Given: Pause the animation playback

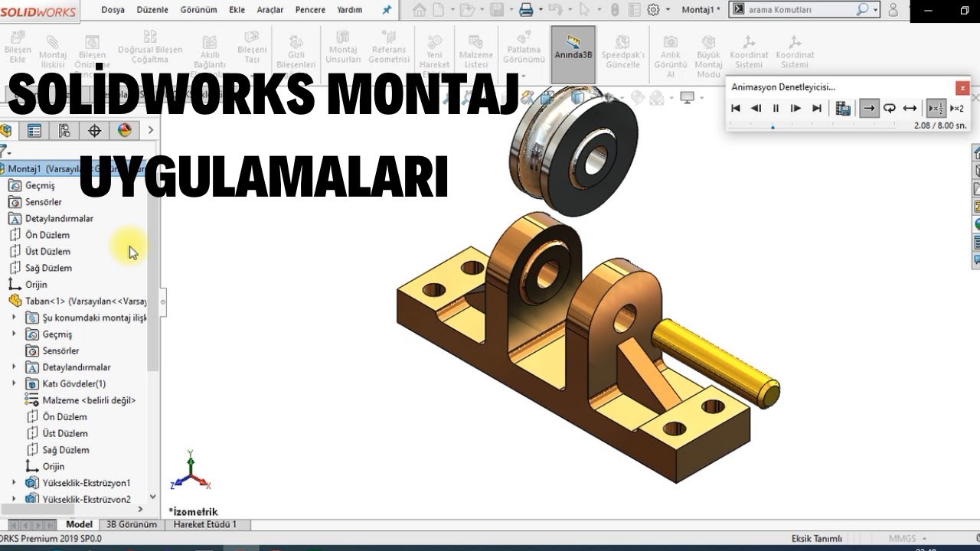Looking at the screenshot, I should pyautogui.click(x=776, y=108).
